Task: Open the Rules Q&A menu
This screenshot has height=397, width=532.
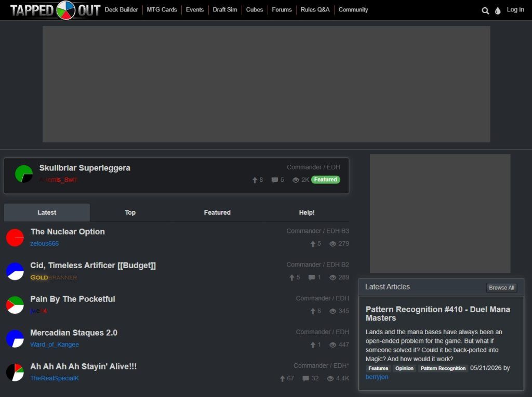Action: [315, 10]
